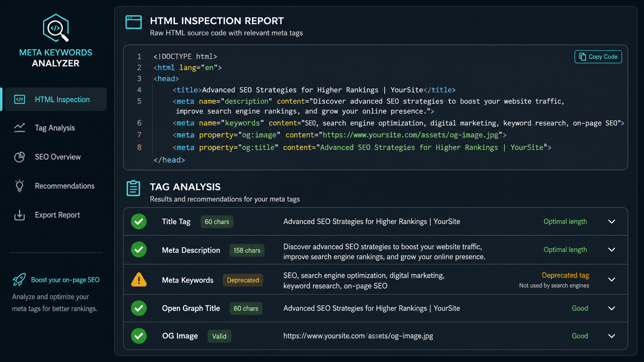Click the Meta Description row content text
The width and height of the screenshot is (644, 362).
[384, 252]
